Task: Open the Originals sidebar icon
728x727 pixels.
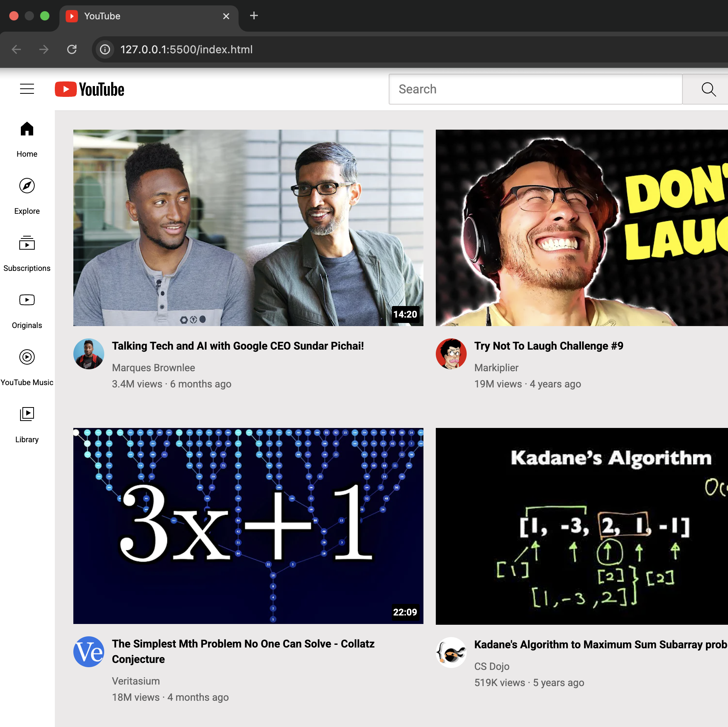Action: 27,300
